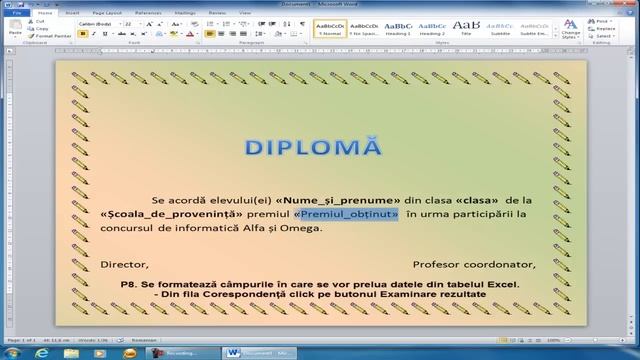Apply the red font color

pyautogui.click(x=190, y=34)
